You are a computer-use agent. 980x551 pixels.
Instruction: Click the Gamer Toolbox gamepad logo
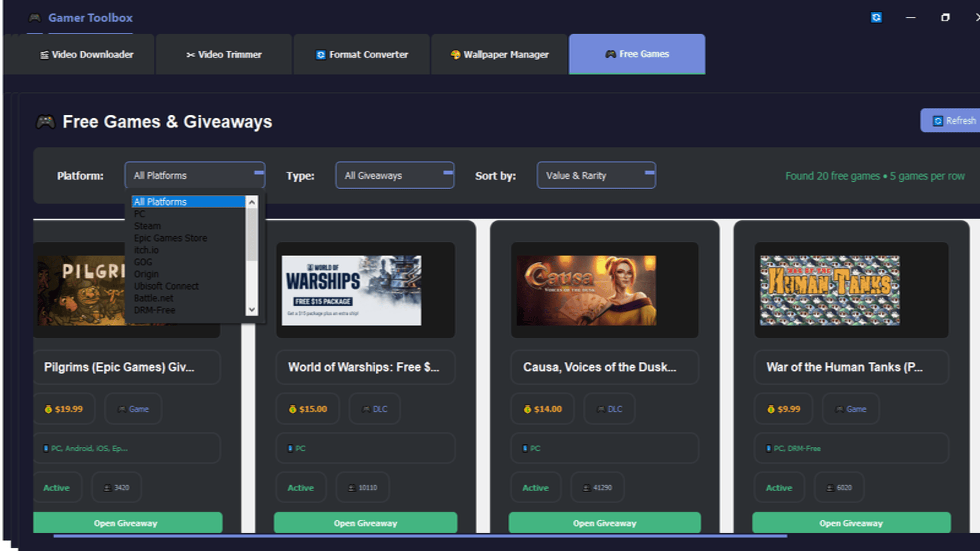tap(34, 18)
